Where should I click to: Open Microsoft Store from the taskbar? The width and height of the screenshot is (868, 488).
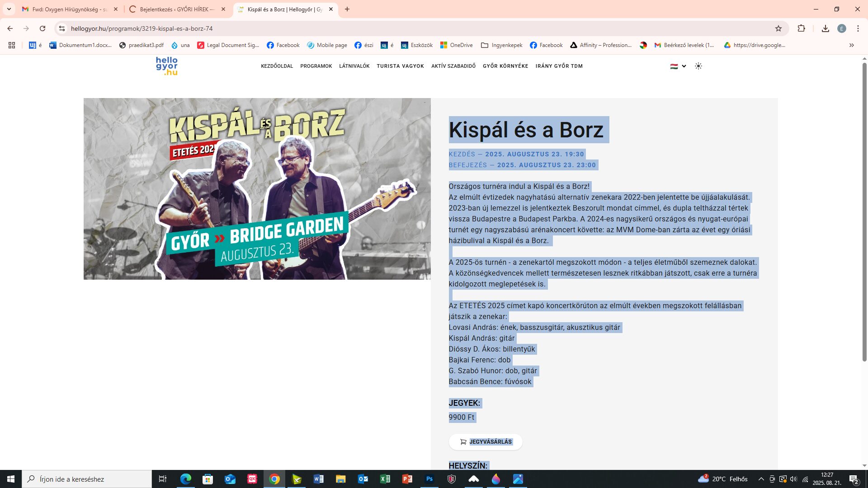click(208, 479)
